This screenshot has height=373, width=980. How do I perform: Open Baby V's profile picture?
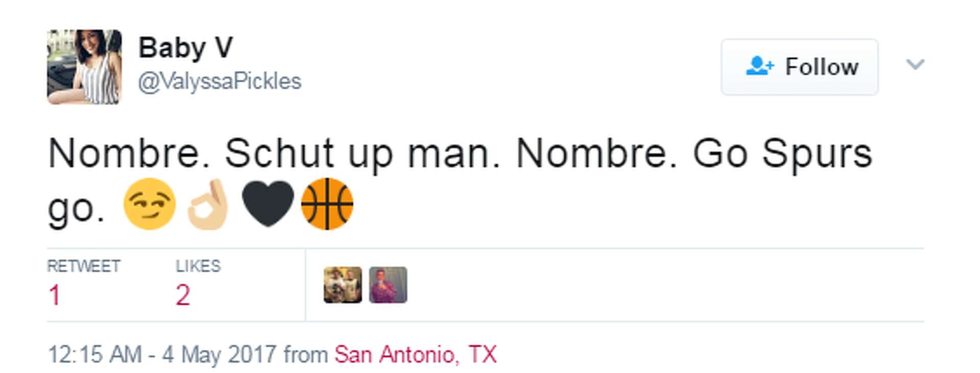click(85, 67)
